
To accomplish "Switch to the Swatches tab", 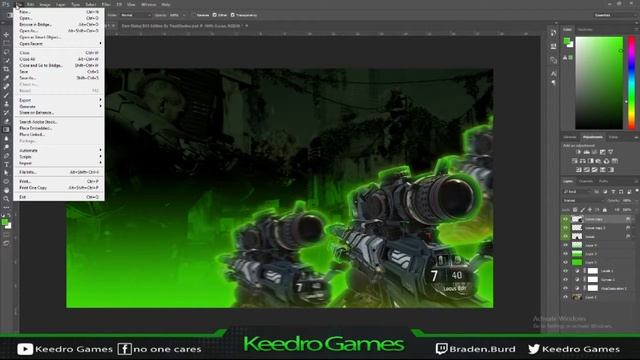I will (585, 29).
